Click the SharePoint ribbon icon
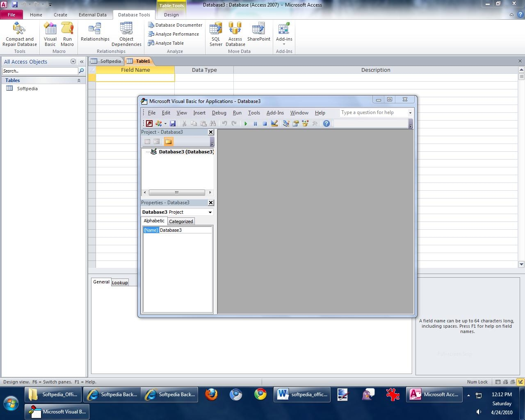The image size is (525, 420). (259, 33)
